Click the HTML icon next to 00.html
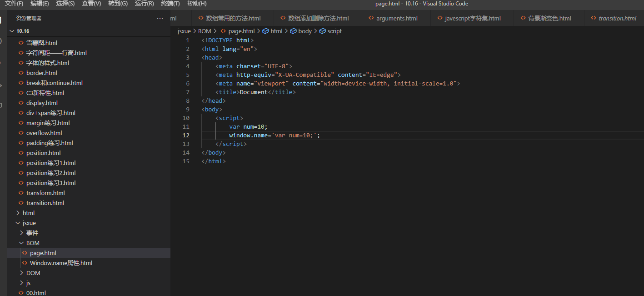Viewport: 644px width, 296px height. coord(21,293)
